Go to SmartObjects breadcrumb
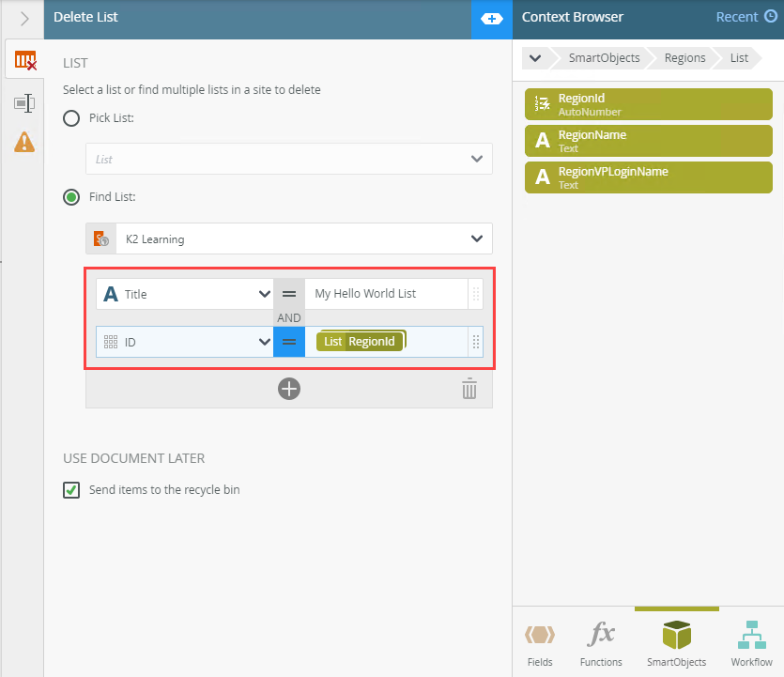The height and width of the screenshot is (677, 784). click(x=604, y=58)
